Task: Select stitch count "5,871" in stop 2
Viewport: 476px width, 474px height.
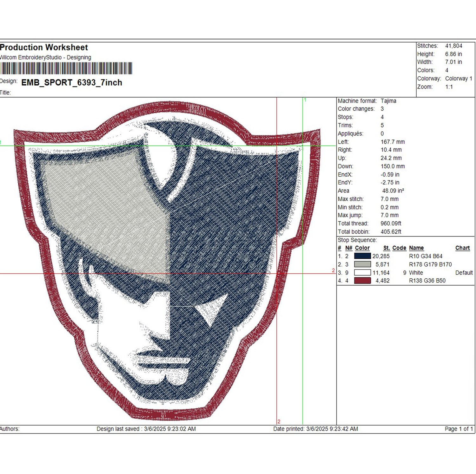Action: pos(382,264)
